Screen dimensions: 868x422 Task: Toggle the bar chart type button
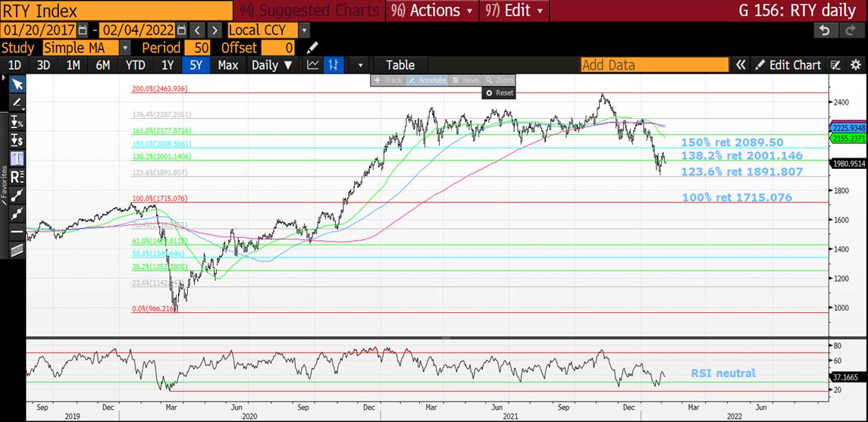click(334, 65)
